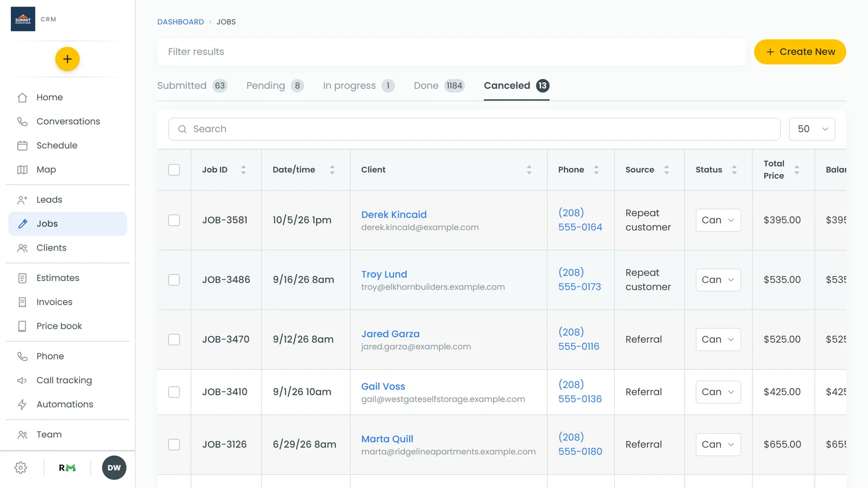The width and height of the screenshot is (868, 488).
Task: Sort by Job ID column arrows
Action: pyautogui.click(x=244, y=170)
